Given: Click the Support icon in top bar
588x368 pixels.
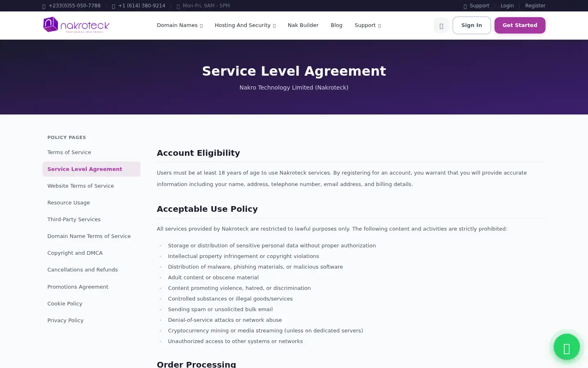Looking at the screenshot, I should (465, 6).
